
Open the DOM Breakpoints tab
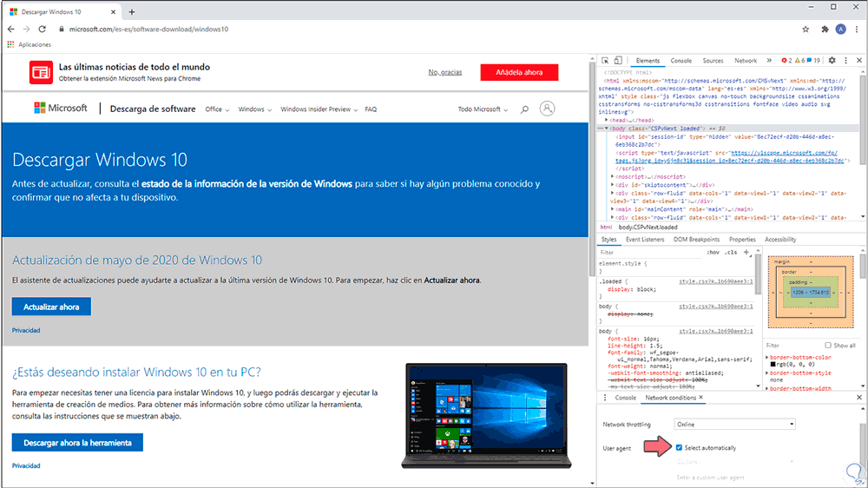(x=696, y=240)
